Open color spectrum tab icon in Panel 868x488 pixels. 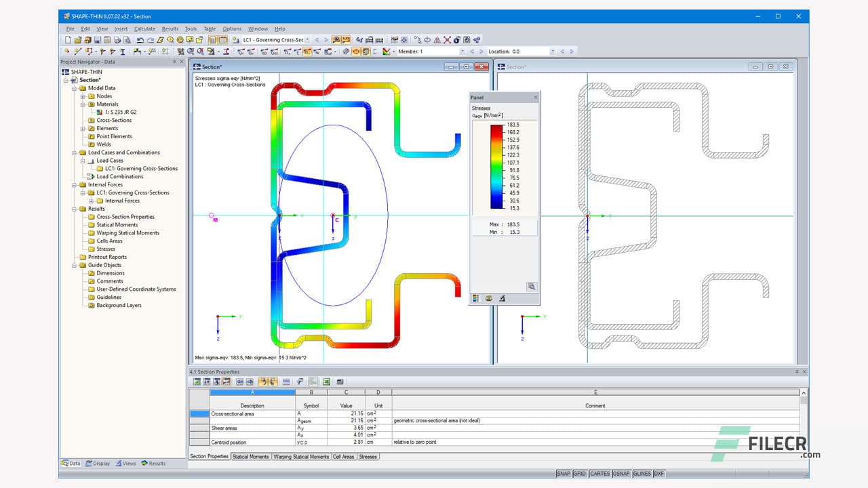click(476, 298)
